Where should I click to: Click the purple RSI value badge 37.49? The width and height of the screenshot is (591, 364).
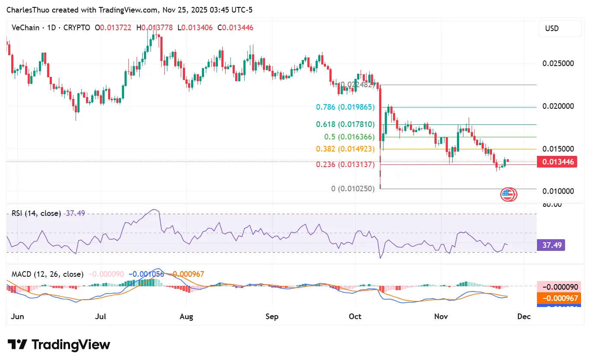(x=550, y=245)
